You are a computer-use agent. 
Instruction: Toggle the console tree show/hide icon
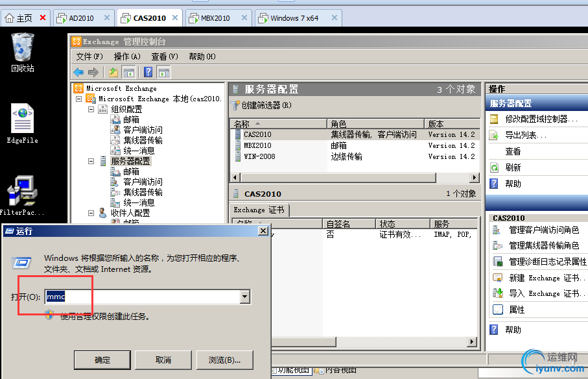coord(128,72)
